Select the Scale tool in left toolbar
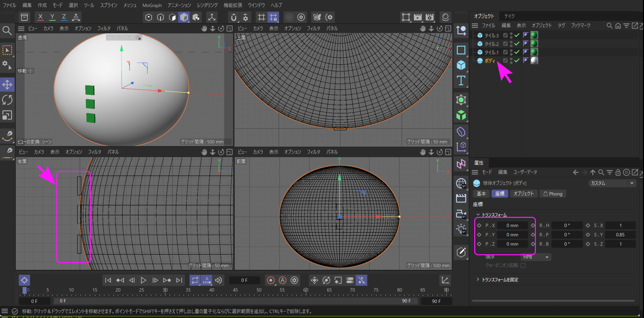Viewport: 644px width, 318px height. (x=7, y=115)
